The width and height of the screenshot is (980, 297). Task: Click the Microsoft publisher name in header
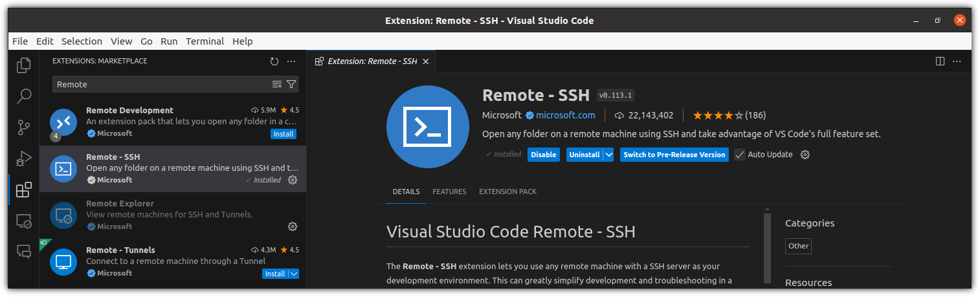pyautogui.click(x=502, y=115)
